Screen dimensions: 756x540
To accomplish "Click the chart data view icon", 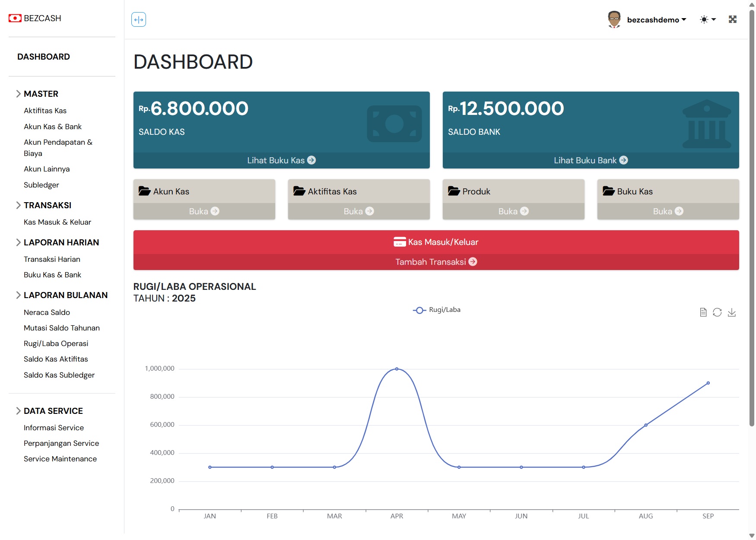I will 703,312.
